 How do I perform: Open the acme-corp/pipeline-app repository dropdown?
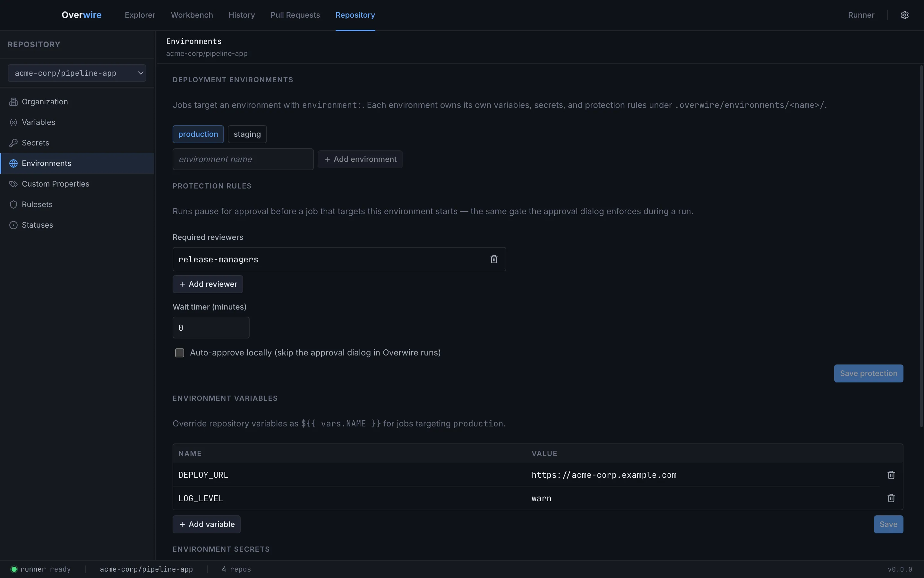click(x=77, y=73)
